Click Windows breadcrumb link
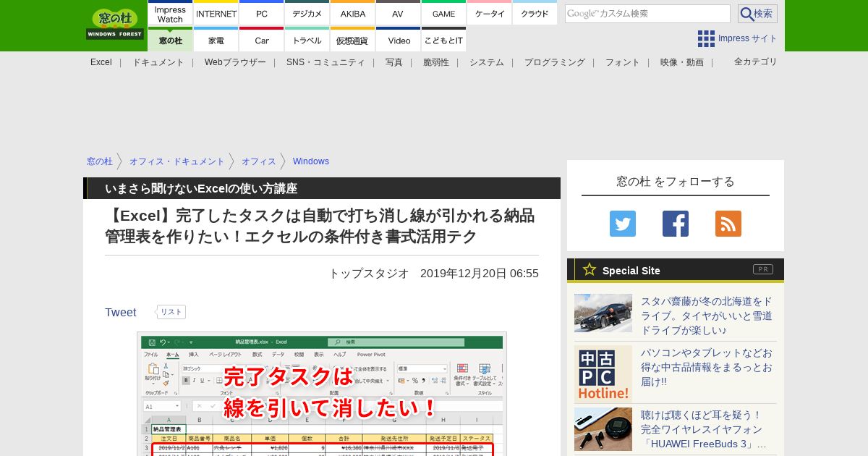This screenshot has height=456, width=868. point(311,161)
